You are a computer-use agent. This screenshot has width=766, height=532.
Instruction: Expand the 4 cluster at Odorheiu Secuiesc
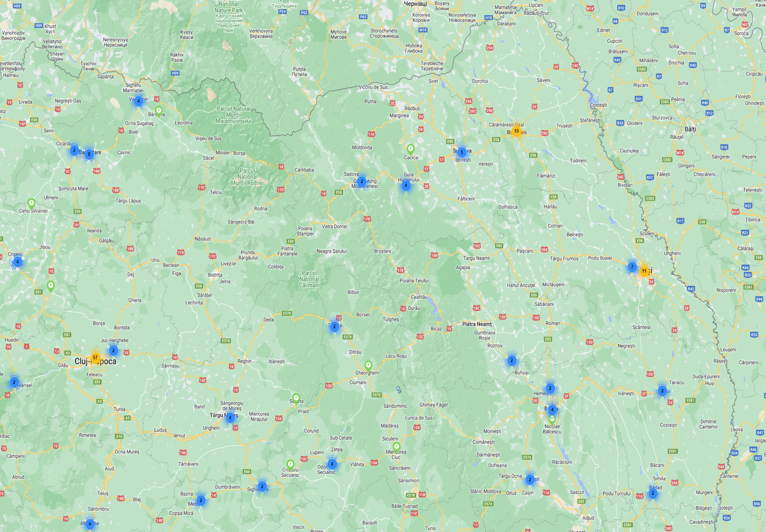[x=332, y=464]
